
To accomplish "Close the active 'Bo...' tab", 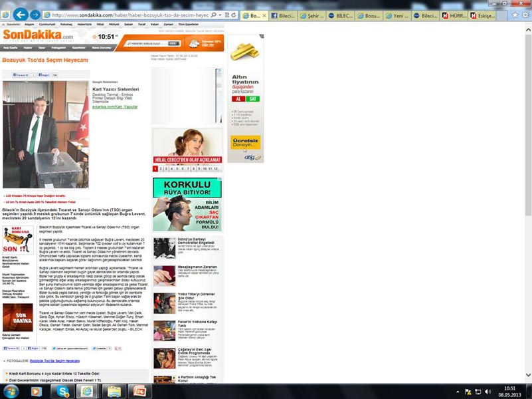I will (x=264, y=15).
